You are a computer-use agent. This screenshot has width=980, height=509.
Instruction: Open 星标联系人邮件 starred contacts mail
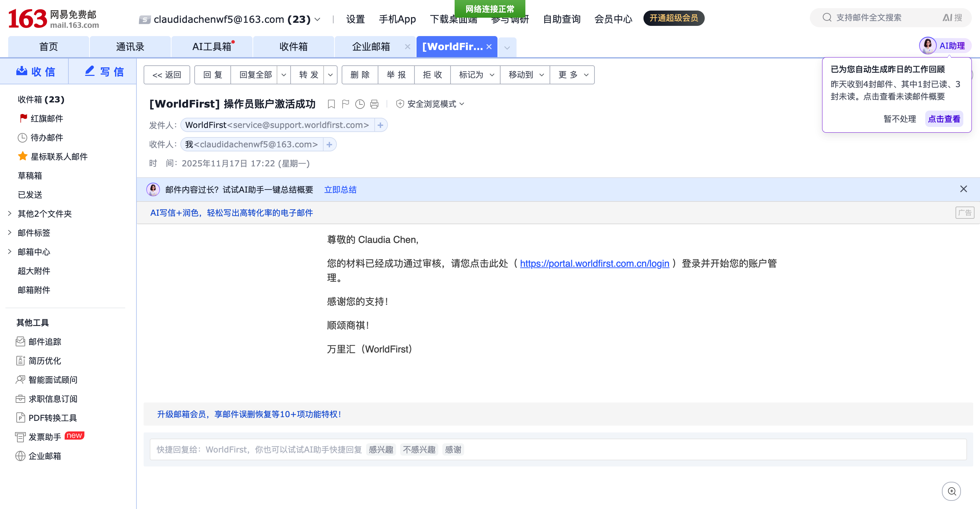pos(52,157)
